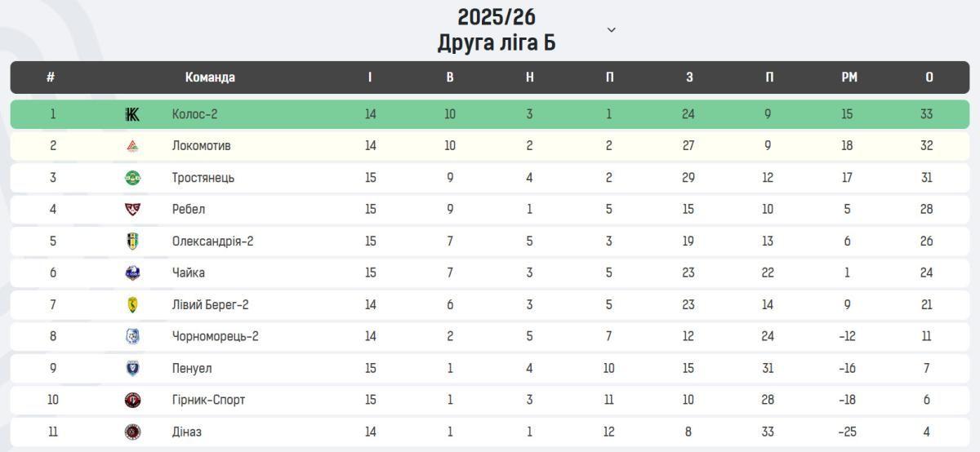Viewport: 980px width, 452px height.
Task: Click the Пенуел shield logo
Action: [x=132, y=368]
